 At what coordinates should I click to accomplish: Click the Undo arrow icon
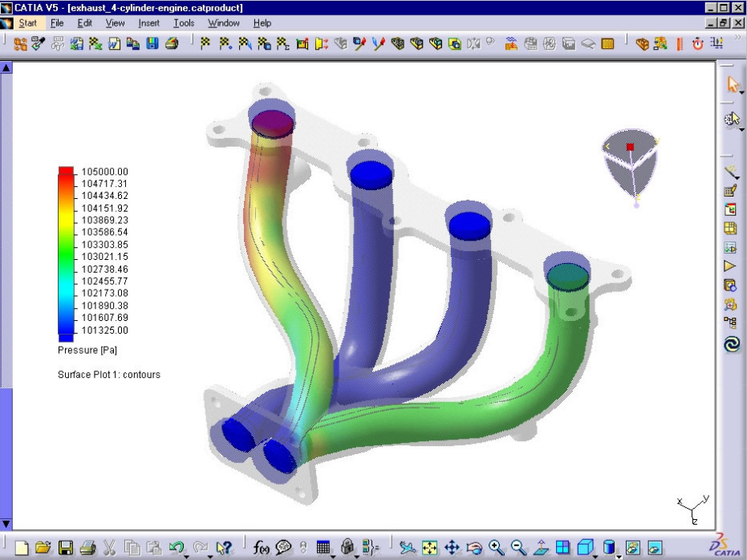(176, 546)
